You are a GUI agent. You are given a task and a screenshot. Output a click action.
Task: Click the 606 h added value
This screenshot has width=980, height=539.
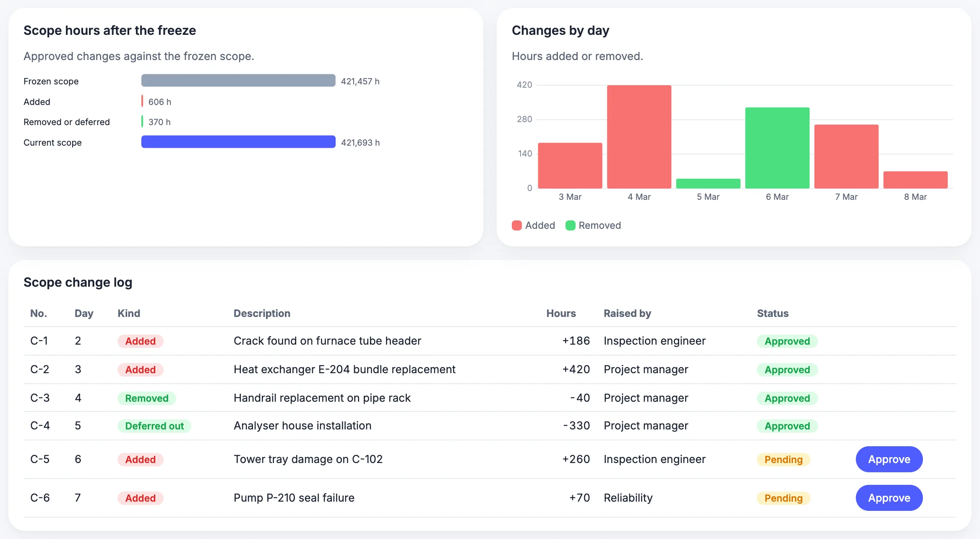pos(160,102)
